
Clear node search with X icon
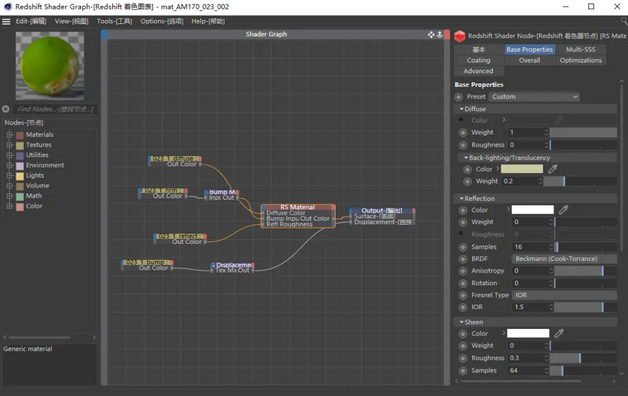click(6, 109)
